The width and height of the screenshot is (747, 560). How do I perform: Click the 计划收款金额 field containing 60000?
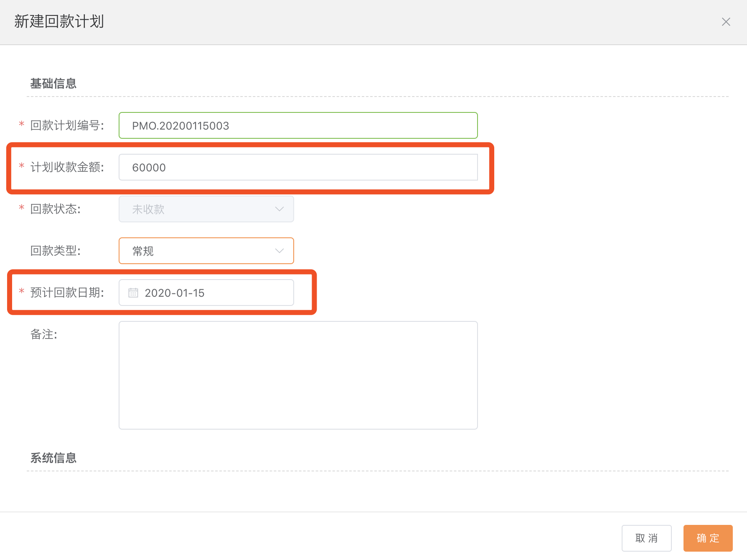pos(298,167)
